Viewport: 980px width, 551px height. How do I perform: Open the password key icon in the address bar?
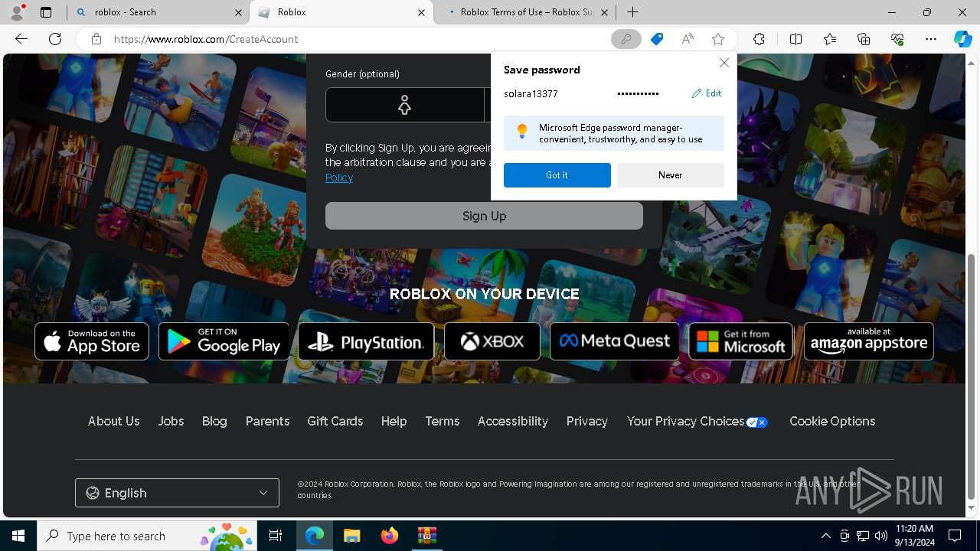(x=626, y=39)
